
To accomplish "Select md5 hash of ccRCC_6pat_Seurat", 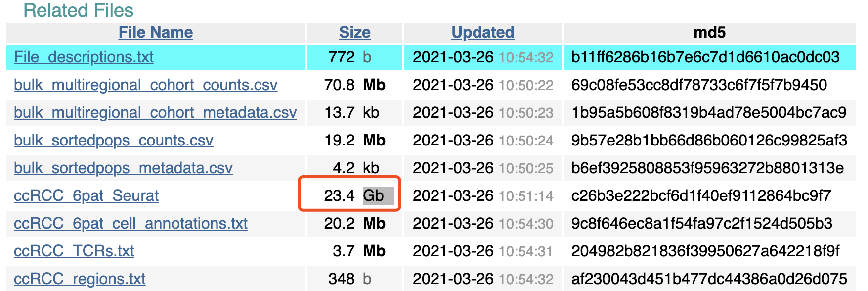I will tap(708, 196).
